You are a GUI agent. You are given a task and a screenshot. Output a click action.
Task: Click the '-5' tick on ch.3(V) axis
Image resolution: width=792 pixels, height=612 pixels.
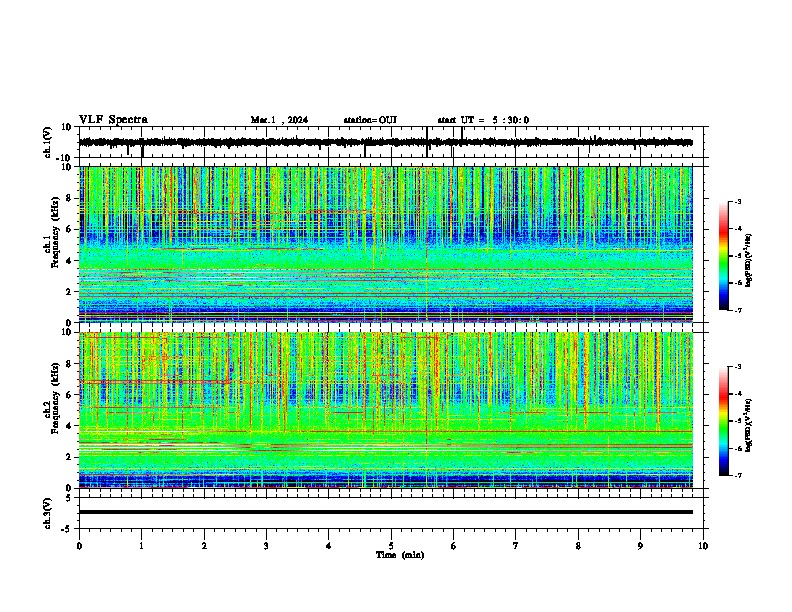pos(67,529)
